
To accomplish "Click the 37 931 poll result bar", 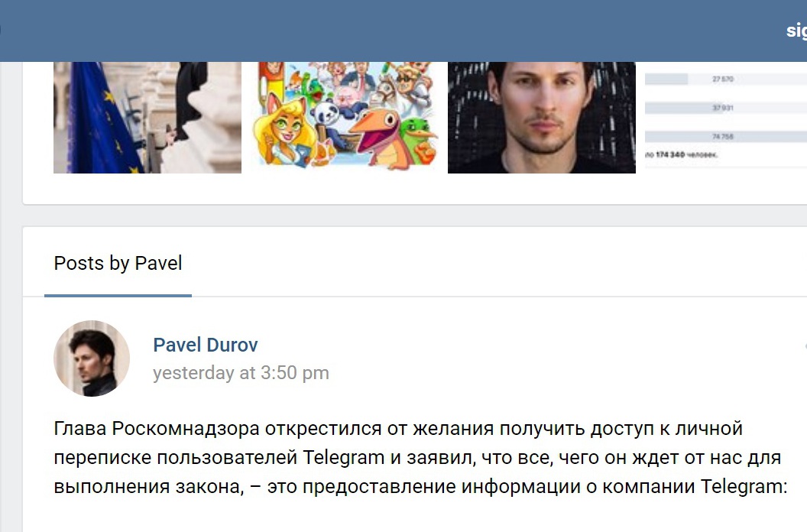I will 726,108.
